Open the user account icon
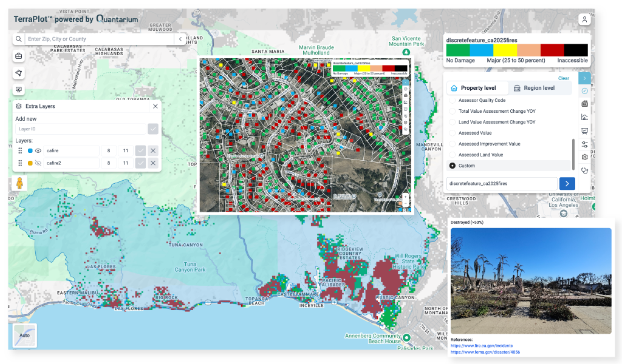The height and width of the screenshot is (364, 622). [x=584, y=19]
